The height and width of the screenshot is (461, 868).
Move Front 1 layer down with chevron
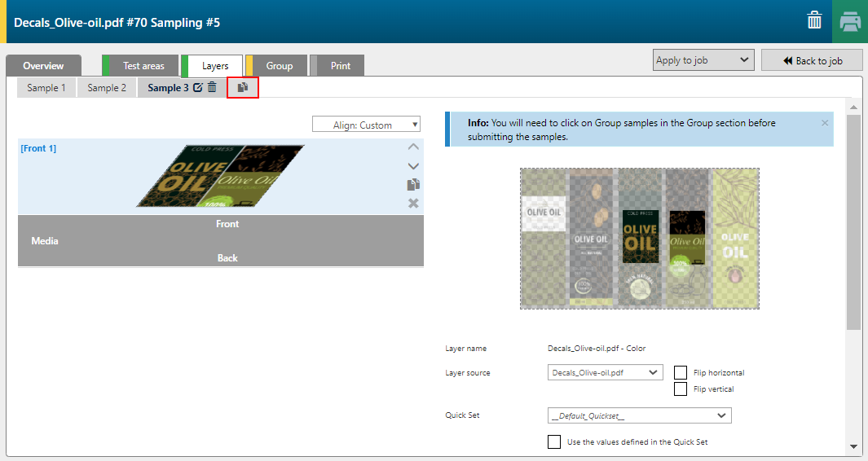pos(413,166)
